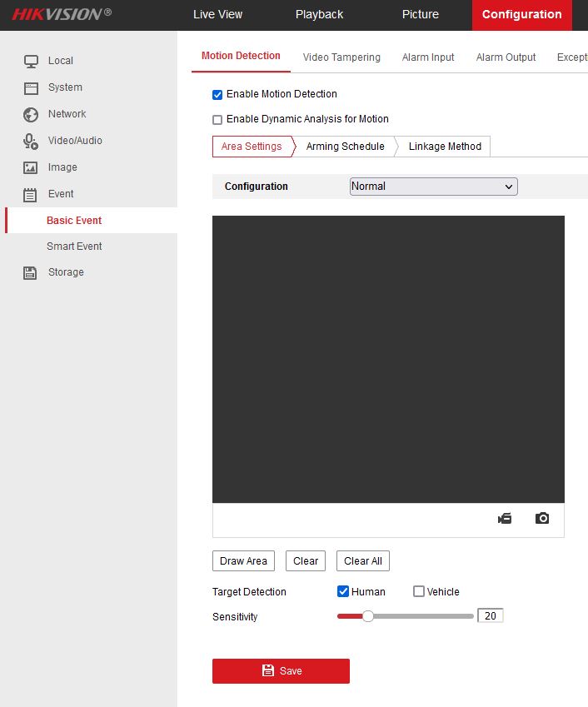Click the Sensitivity value input field
The image size is (588, 707).
[491, 616]
